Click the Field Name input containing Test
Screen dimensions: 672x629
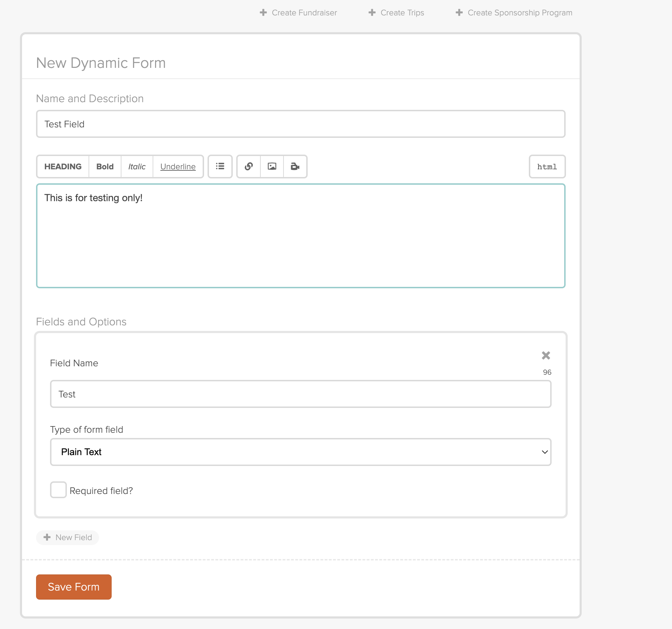tap(301, 394)
